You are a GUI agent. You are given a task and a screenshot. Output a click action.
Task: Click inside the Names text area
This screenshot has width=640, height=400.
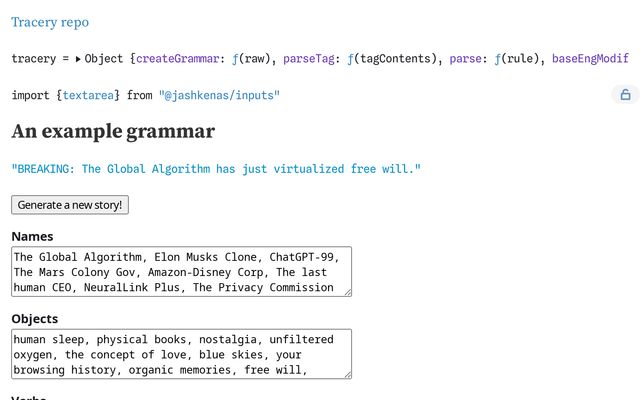point(180,271)
